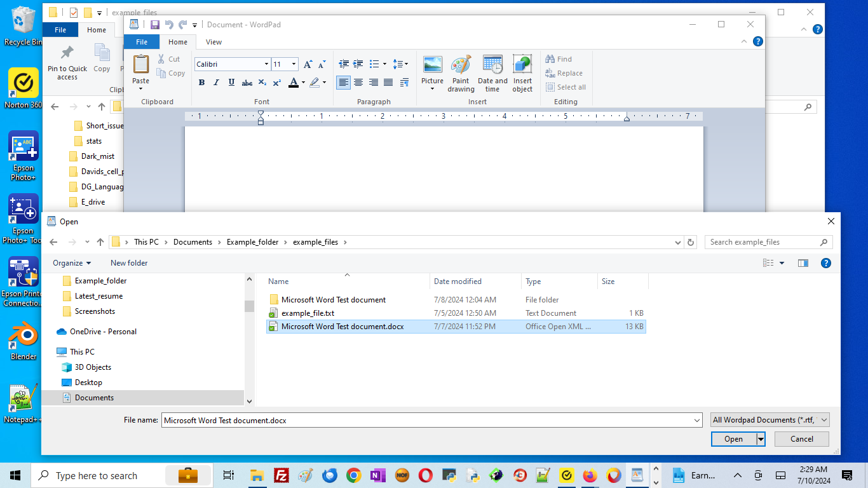Click the New folder button

[x=129, y=263]
